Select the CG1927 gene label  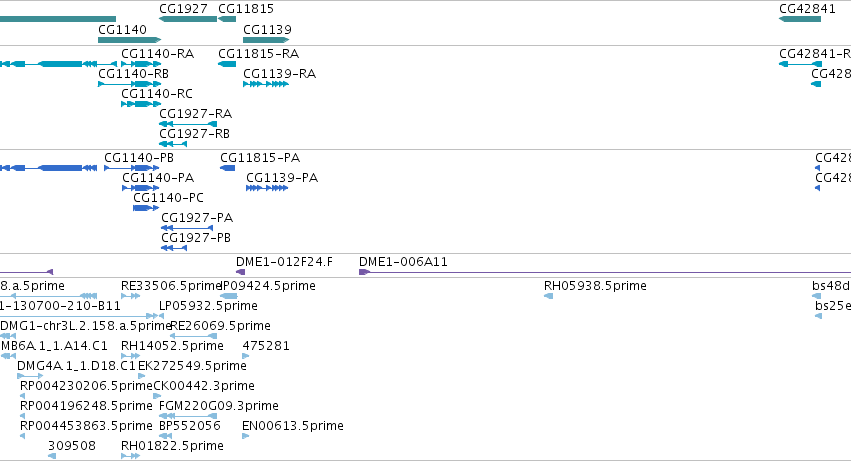(183, 9)
